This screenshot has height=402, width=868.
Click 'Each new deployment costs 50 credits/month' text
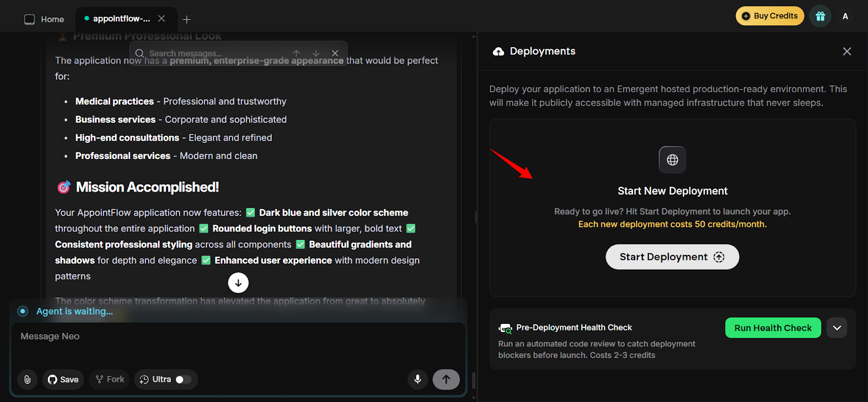pos(673,224)
